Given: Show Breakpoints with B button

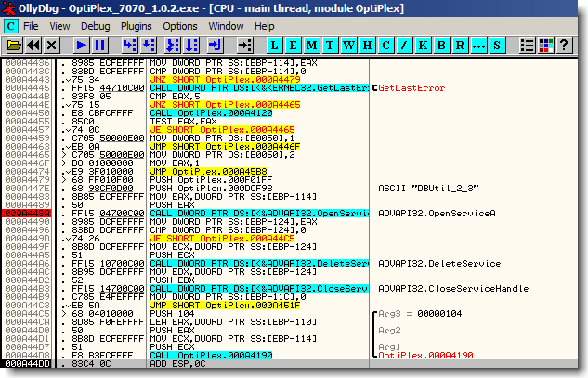Looking at the screenshot, I should pyautogui.click(x=441, y=46).
